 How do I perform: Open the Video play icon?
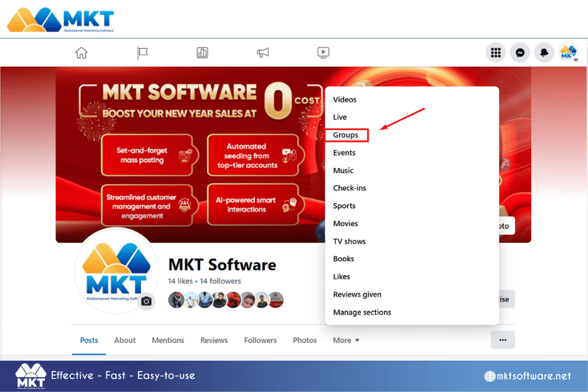pos(323,52)
